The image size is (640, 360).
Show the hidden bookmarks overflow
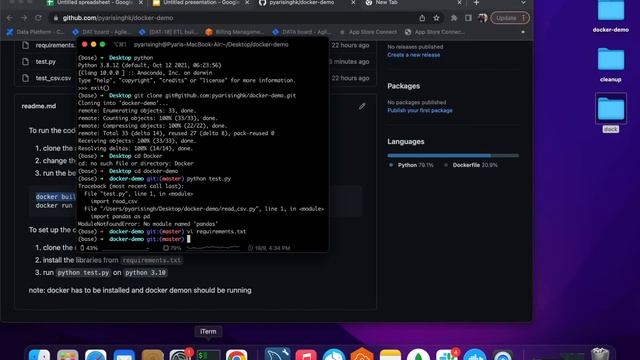(x=523, y=32)
